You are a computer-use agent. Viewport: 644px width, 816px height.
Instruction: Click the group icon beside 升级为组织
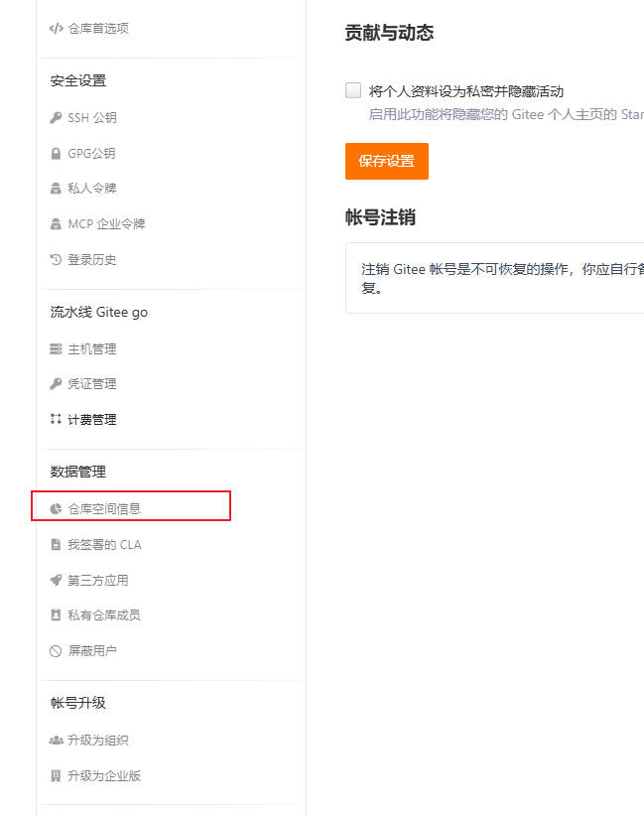click(56, 741)
